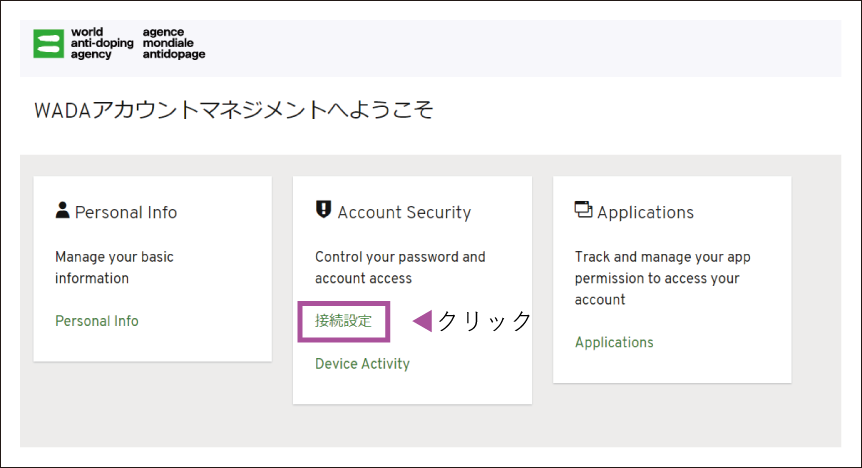Click the Account Security card heading
Image resolution: width=862 pixels, height=468 pixels.
coord(404,212)
